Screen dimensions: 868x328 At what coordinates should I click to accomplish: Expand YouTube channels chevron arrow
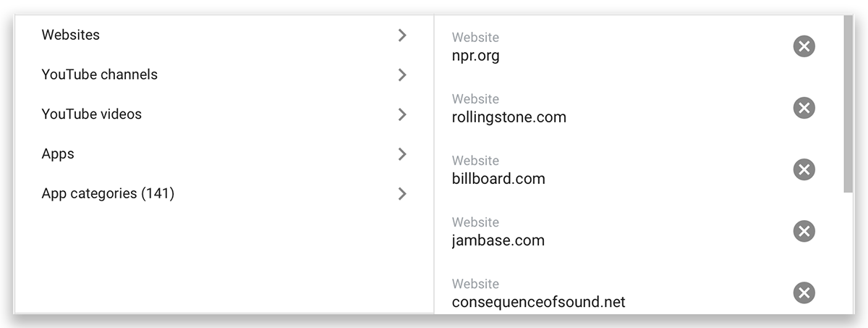tap(403, 75)
